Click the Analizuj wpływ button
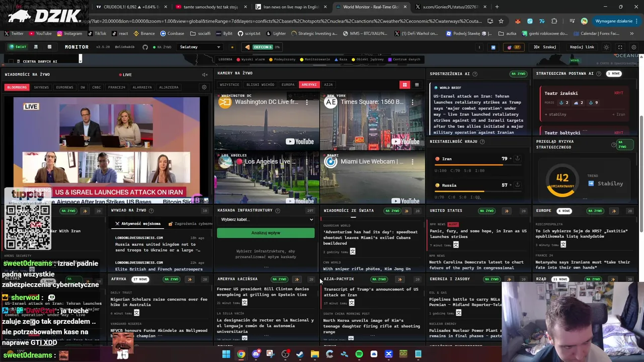The width and height of the screenshot is (644, 362). pos(266,233)
